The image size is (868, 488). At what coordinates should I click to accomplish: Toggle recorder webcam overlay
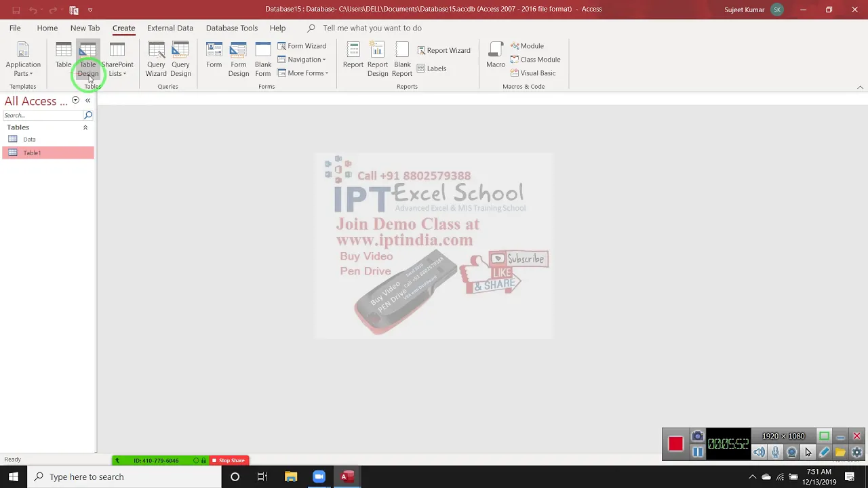791,452
